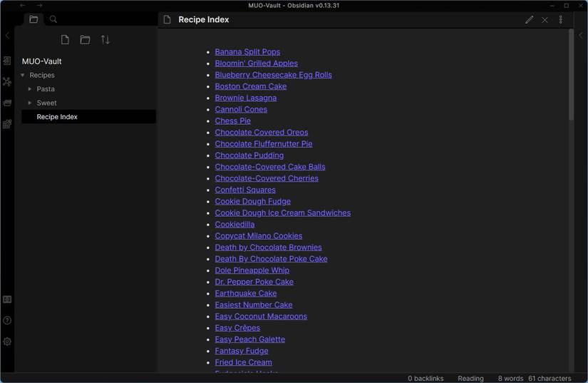The height and width of the screenshot is (383, 588).
Task: Open another vault icon
Action: pyautogui.click(x=7, y=300)
